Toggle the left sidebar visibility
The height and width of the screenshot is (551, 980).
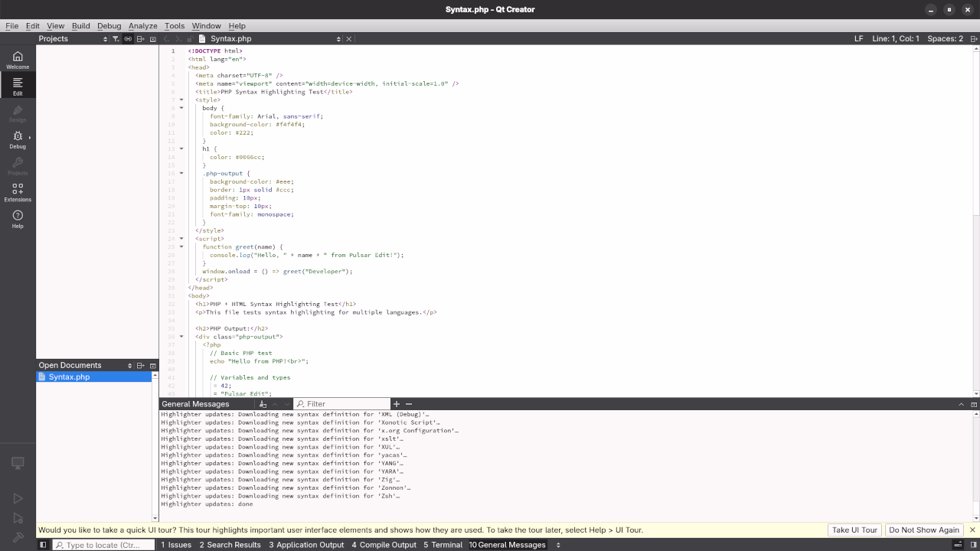pos(43,545)
